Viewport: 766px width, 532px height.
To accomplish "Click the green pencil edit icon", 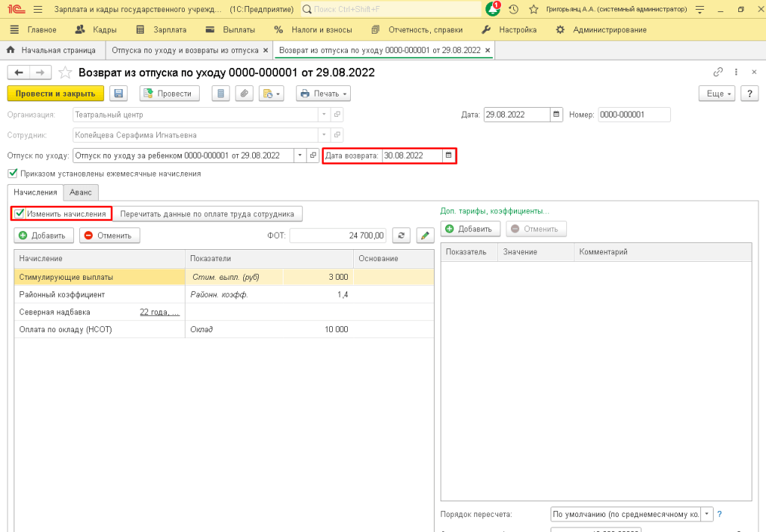I will [x=425, y=236].
